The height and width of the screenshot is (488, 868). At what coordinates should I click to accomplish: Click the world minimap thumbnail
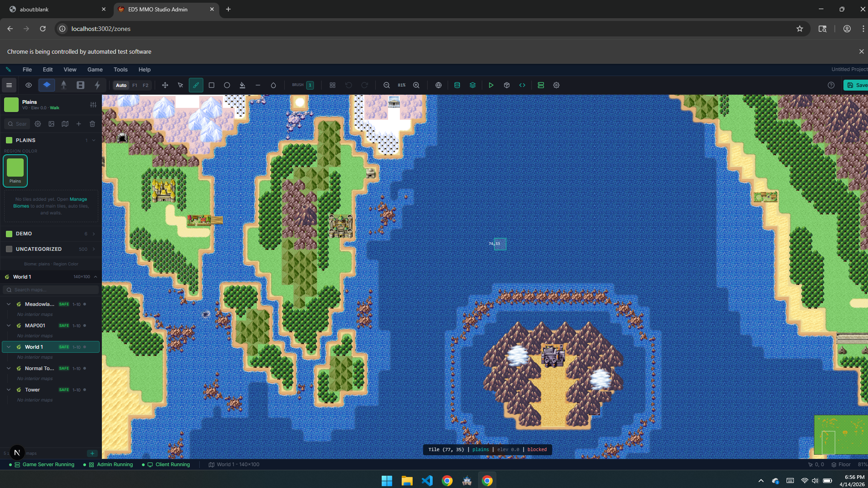[x=841, y=435]
